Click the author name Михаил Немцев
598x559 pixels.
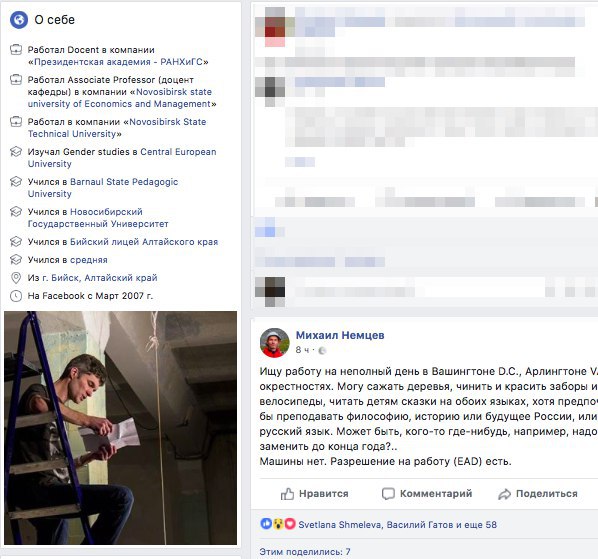click(340, 335)
